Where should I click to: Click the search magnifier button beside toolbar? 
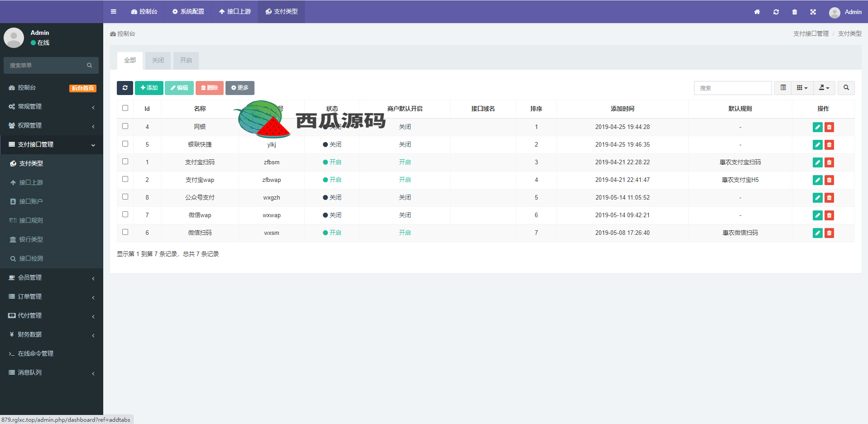click(846, 88)
